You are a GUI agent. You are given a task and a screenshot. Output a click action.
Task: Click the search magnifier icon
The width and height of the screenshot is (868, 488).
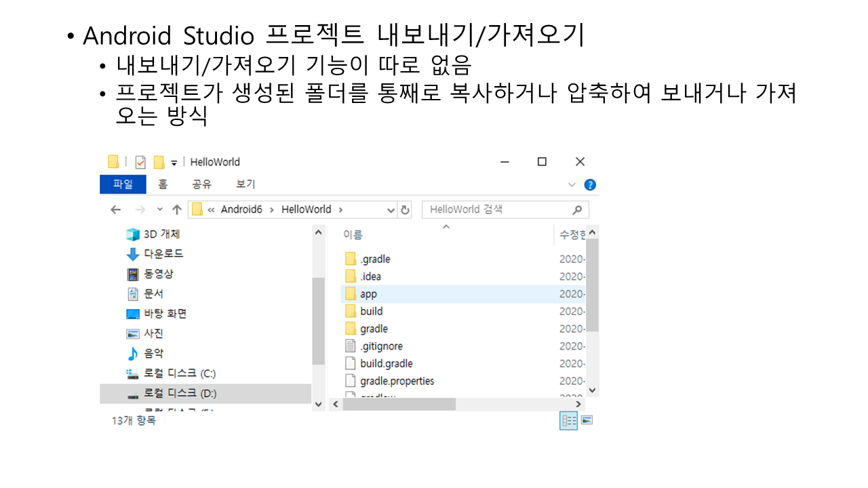(x=577, y=210)
